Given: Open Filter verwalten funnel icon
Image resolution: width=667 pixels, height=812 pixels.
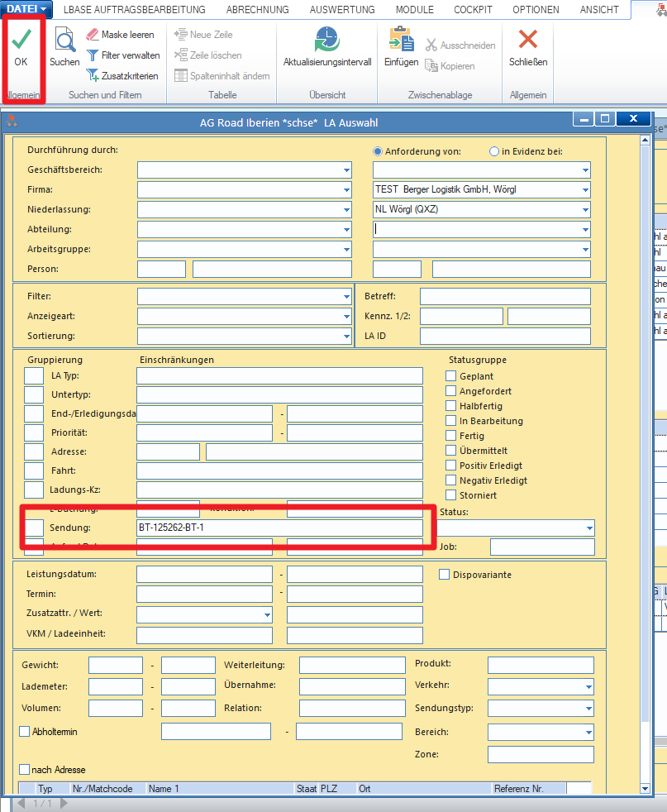Looking at the screenshot, I should (93, 55).
